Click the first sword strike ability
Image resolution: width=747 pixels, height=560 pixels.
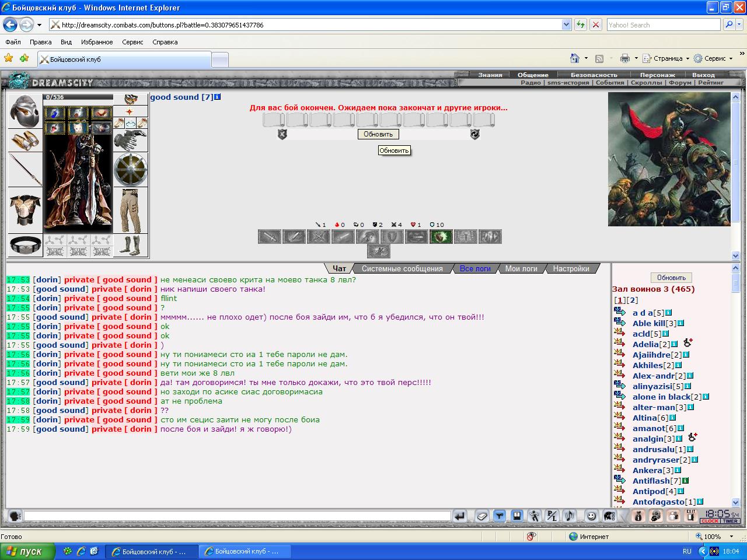(x=270, y=236)
